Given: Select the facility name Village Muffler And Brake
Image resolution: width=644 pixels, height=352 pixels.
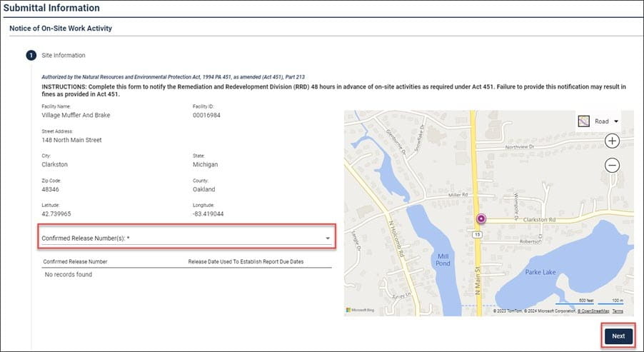Looking at the screenshot, I should pyautogui.click(x=76, y=116).
